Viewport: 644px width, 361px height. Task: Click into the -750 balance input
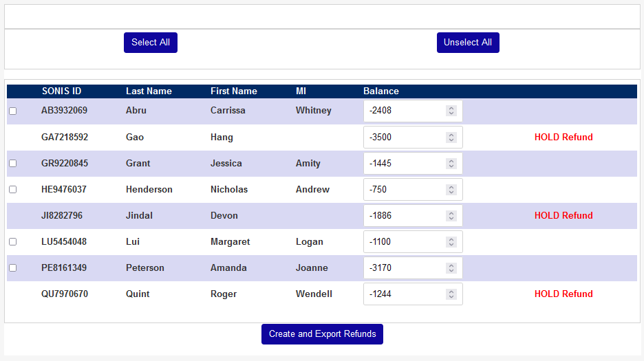point(413,189)
